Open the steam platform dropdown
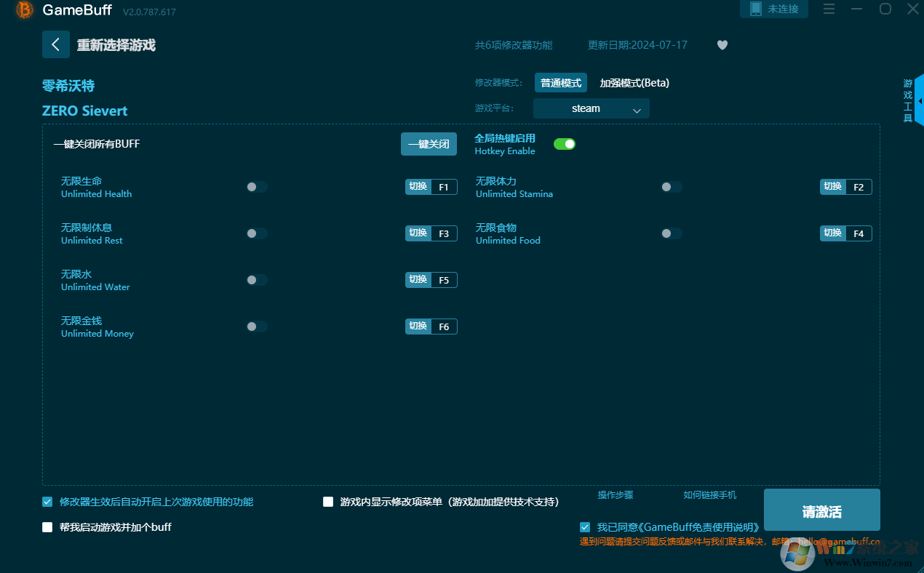This screenshot has height=573, width=924. pos(591,109)
